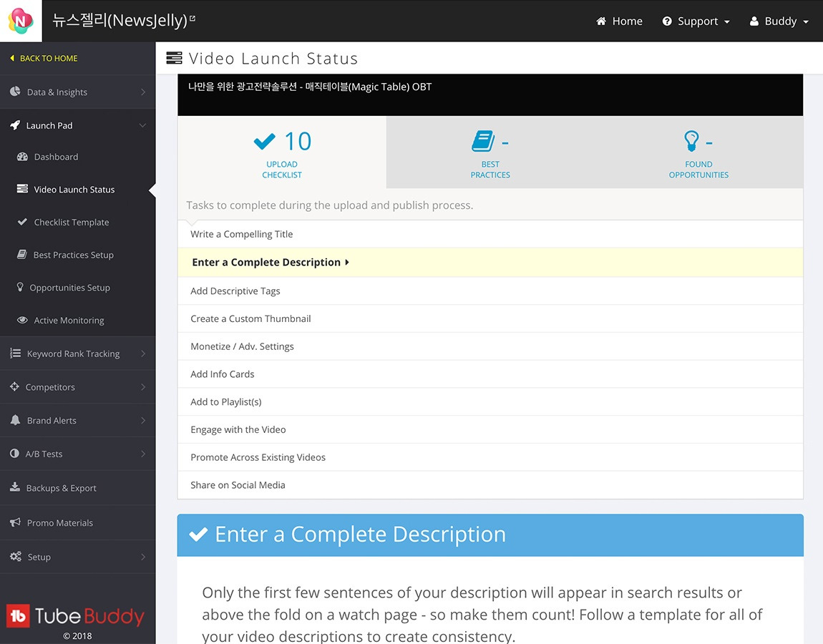Switch to the Best Practices tab

point(490,152)
